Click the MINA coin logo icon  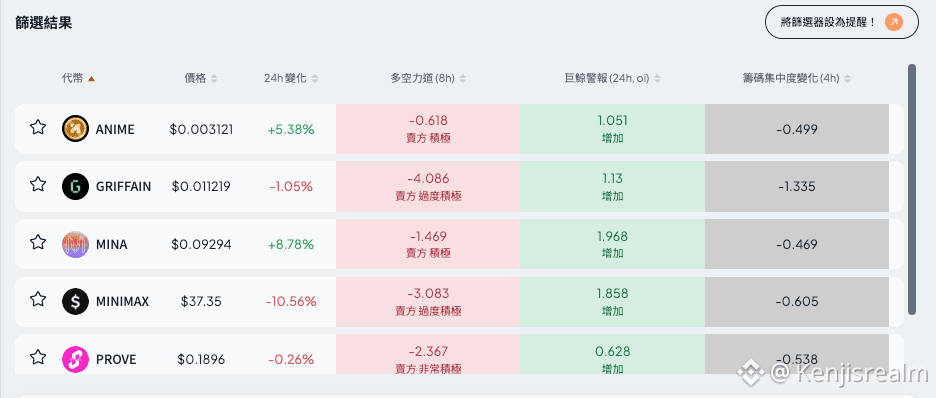(75, 245)
